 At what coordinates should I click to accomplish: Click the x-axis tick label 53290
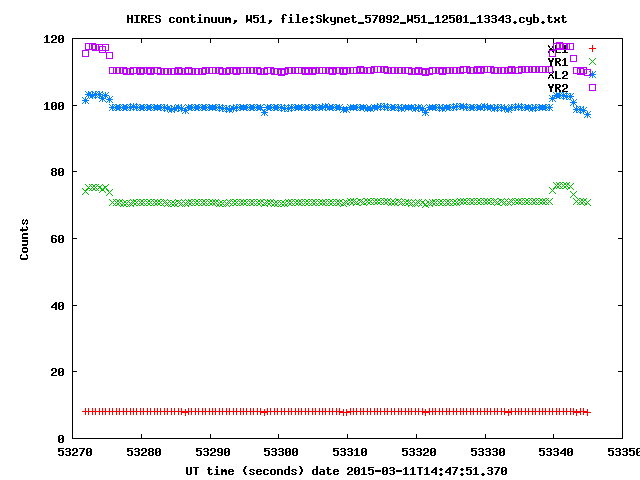[x=213, y=452]
